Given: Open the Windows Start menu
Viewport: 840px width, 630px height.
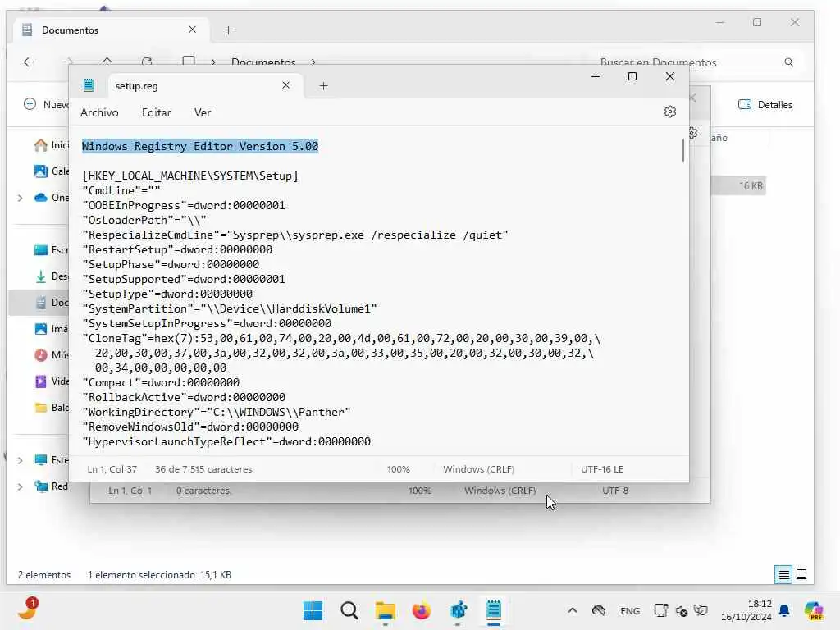Looking at the screenshot, I should pyautogui.click(x=313, y=610).
